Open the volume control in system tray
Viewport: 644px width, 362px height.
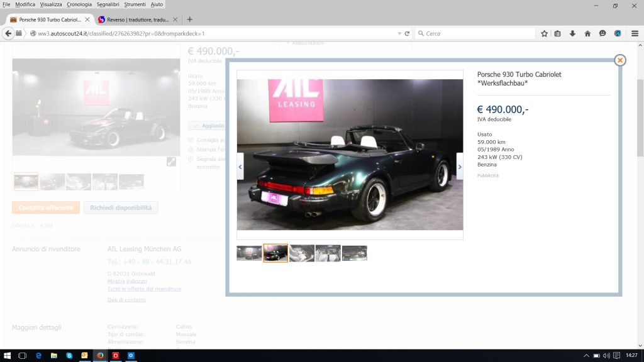tap(606, 356)
